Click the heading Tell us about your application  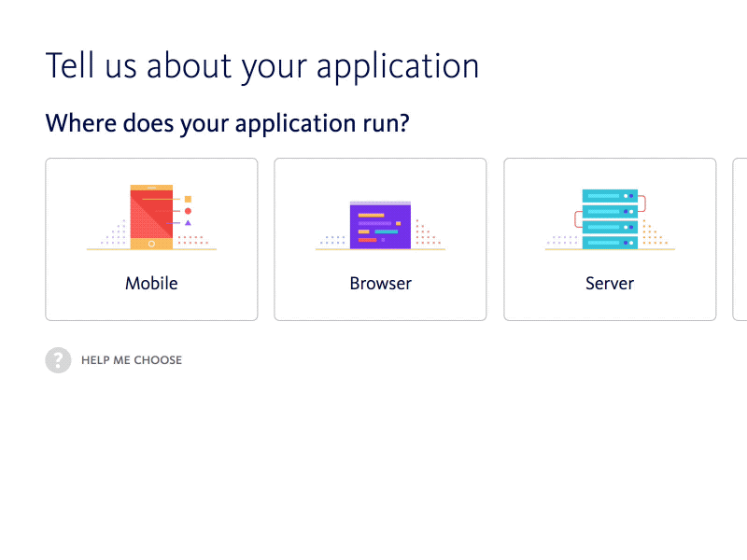(262, 65)
